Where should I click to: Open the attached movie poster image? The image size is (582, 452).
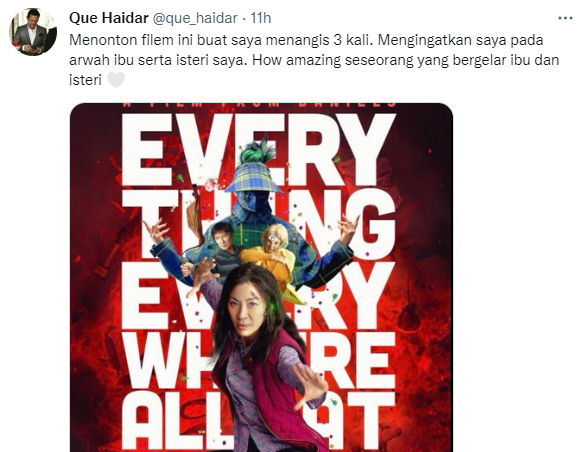[x=261, y=277]
